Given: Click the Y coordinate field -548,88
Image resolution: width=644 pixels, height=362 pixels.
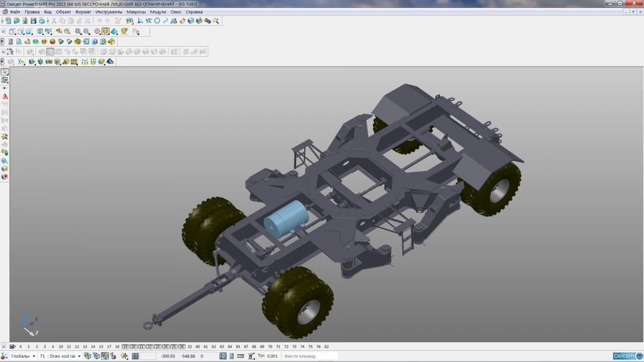Looking at the screenshot, I should (188, 356).
